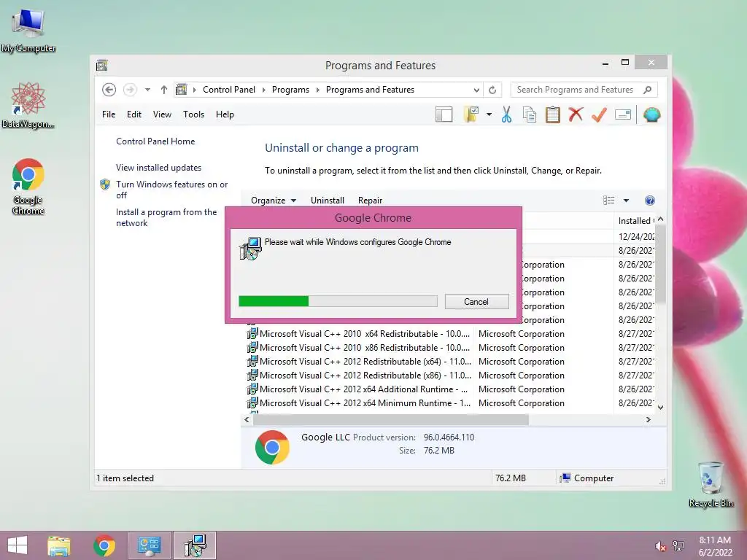Screen dimensions: 747x560
Task: Open View installed updates link
Action: point(158,168)
